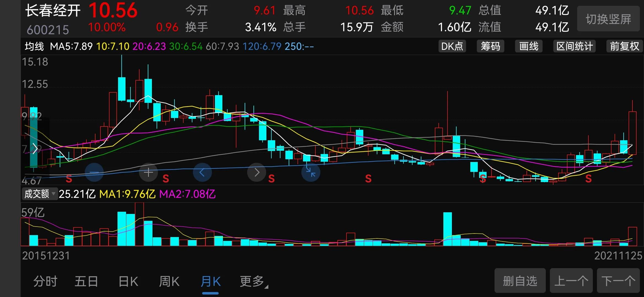Switch to the 分时 intraday tab
This screenshot has height=297, width=644.
click(45, 281)
